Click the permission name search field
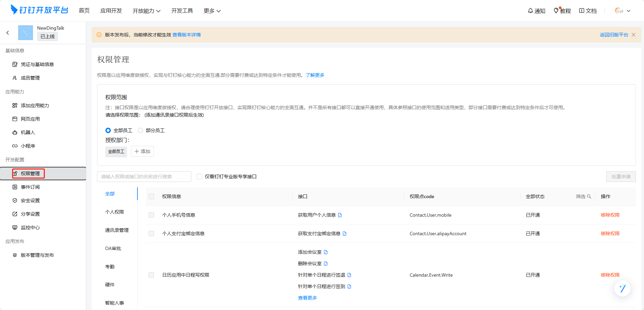The width and height of the screenshot is (644, 310). click(144, 177)
